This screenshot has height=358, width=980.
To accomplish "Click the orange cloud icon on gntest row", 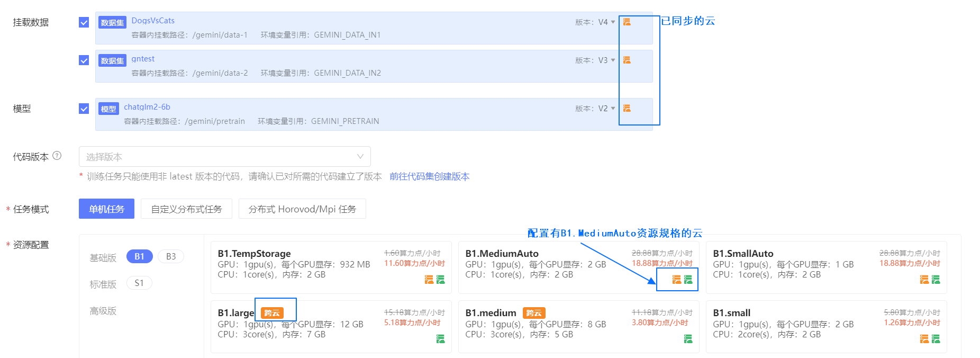I will 627,60.
